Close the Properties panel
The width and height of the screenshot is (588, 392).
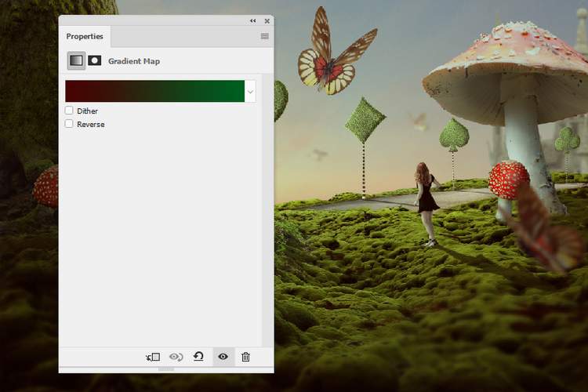pyautogui.click(x=267, y=21)
